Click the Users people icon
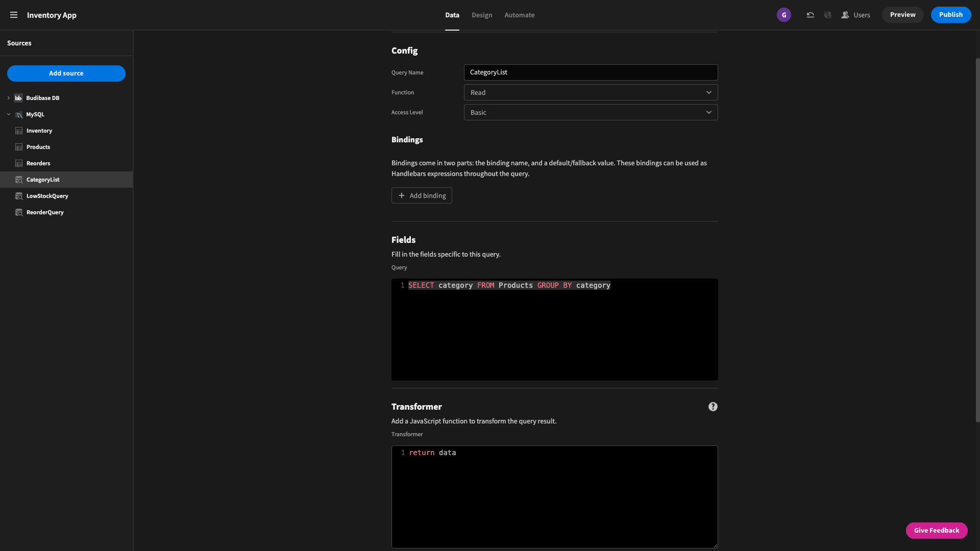Viewport: 980px width, 551px height. (845, 15)
